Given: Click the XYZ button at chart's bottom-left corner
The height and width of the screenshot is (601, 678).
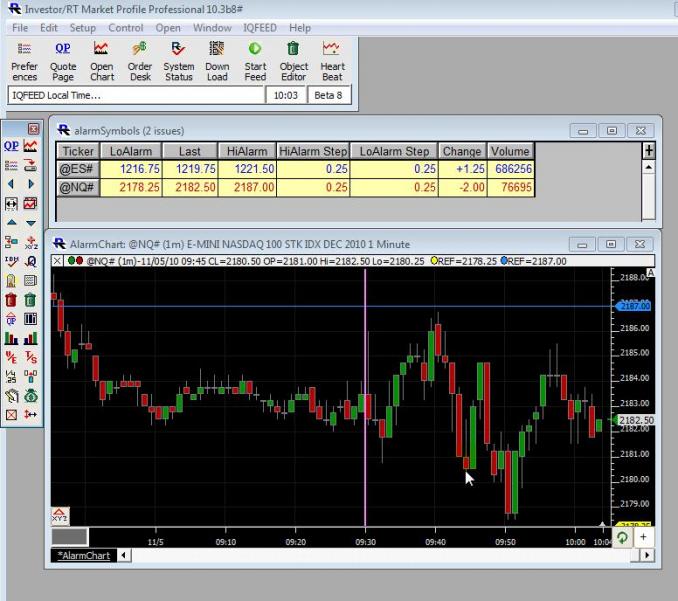Looking at the screenshot, I should (x=59, y=515).
